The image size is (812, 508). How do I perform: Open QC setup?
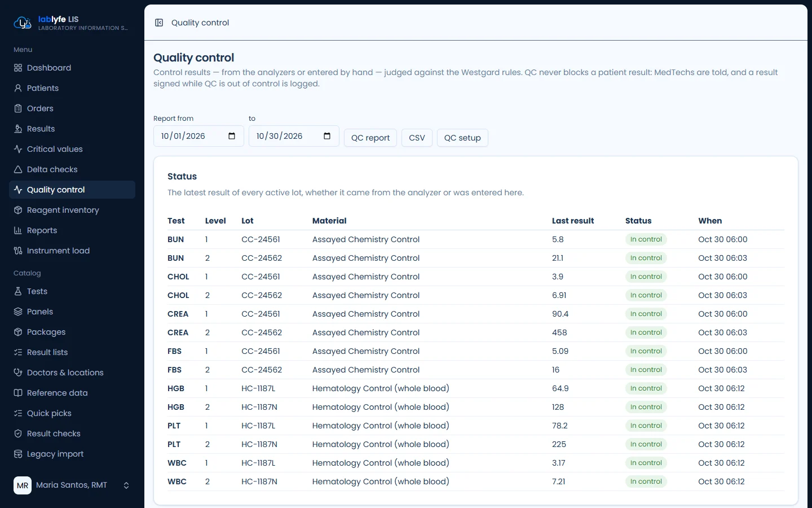(x=462, y=138)
